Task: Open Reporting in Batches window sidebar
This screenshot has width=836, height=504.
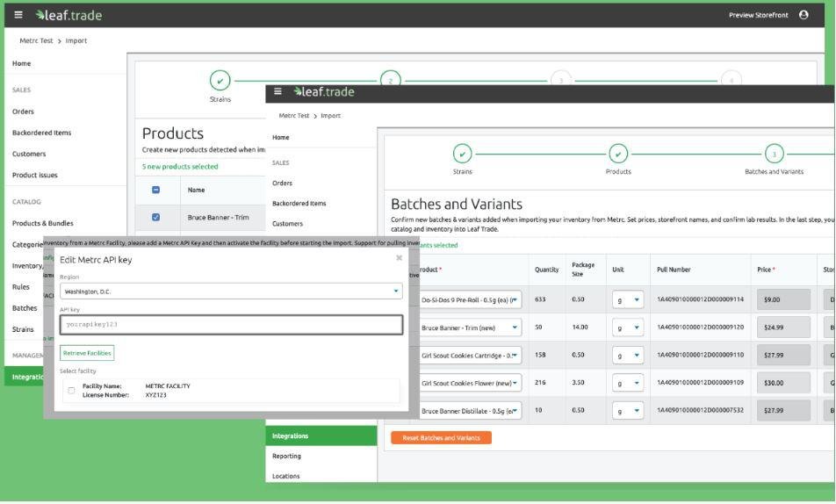Action: [286, 456]
